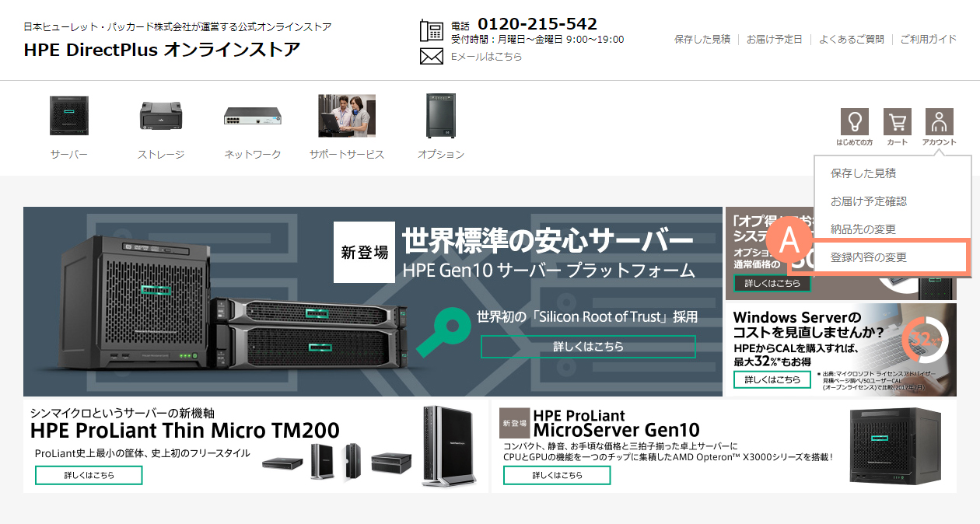Click the Eメールはこちら link
Screen dimensions: 980x524
487,56
